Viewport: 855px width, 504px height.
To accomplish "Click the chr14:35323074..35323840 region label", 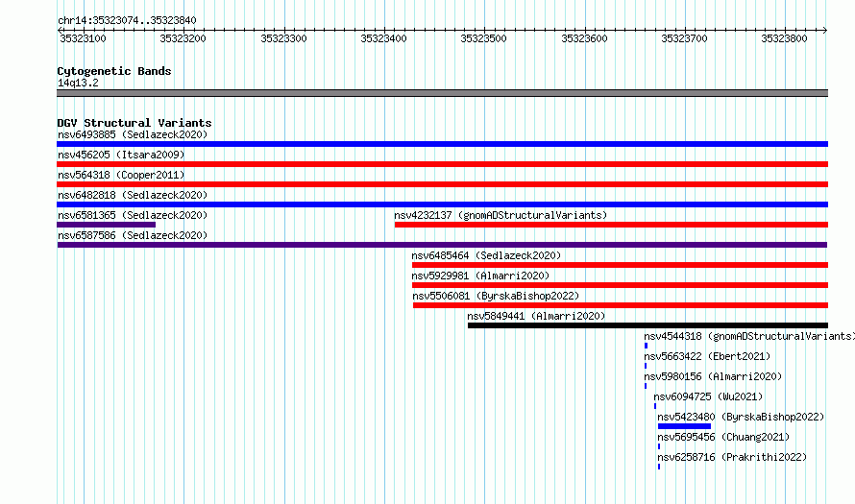I will [x=127, y=20].
